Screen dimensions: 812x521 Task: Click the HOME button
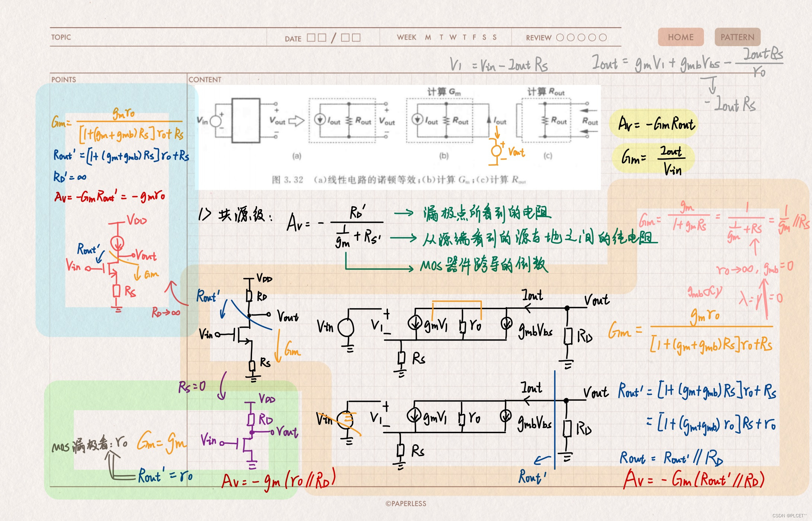681,37
